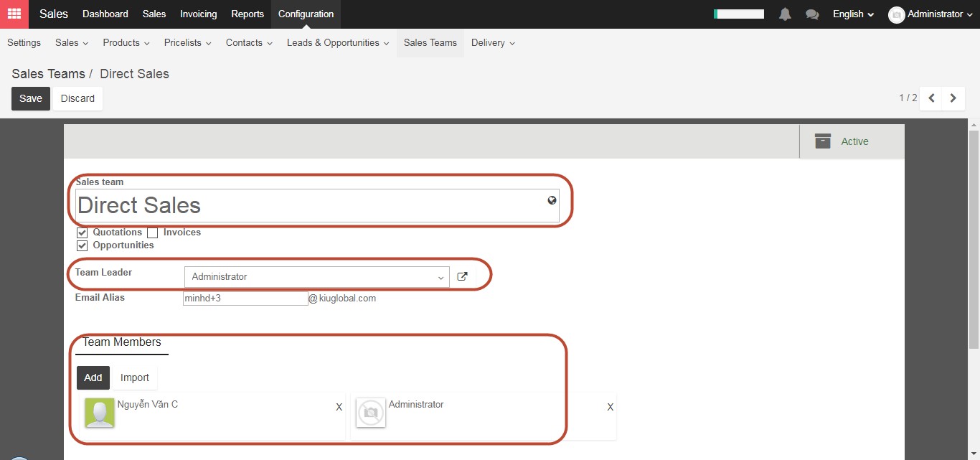Click the Sales app title
The width and height of the screenshot is (980, 460).
click(54, 14)
